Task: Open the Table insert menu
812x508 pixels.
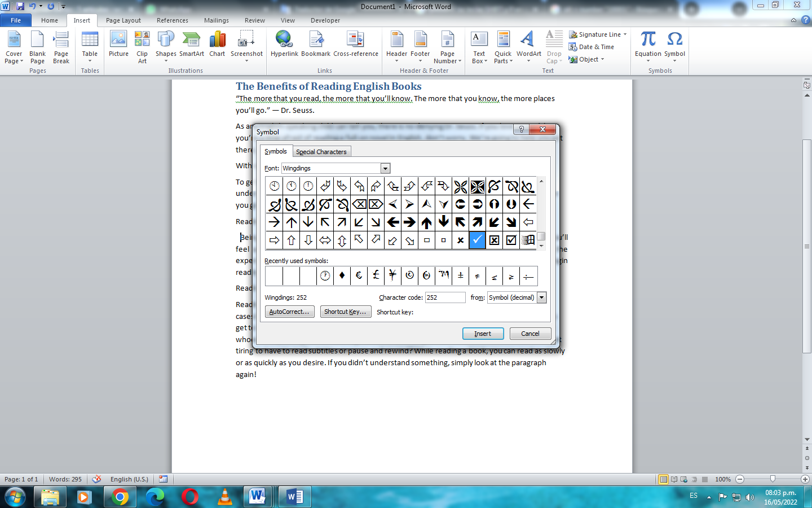Action: [x=90, y=47]
